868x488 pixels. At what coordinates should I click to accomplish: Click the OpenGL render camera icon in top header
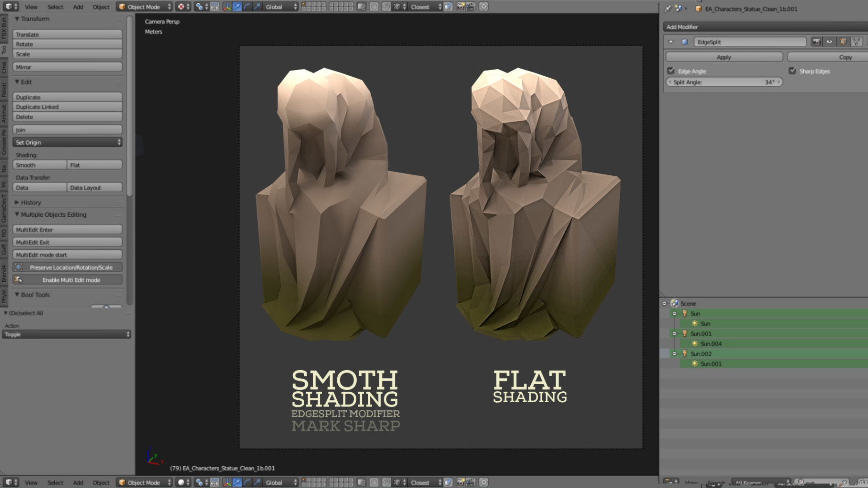[x=460, y=7]
